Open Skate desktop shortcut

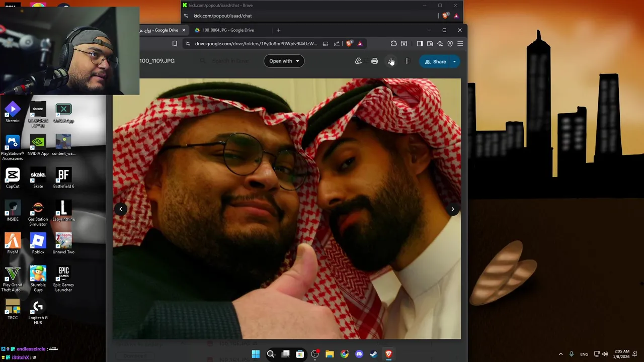click(38, 178)
